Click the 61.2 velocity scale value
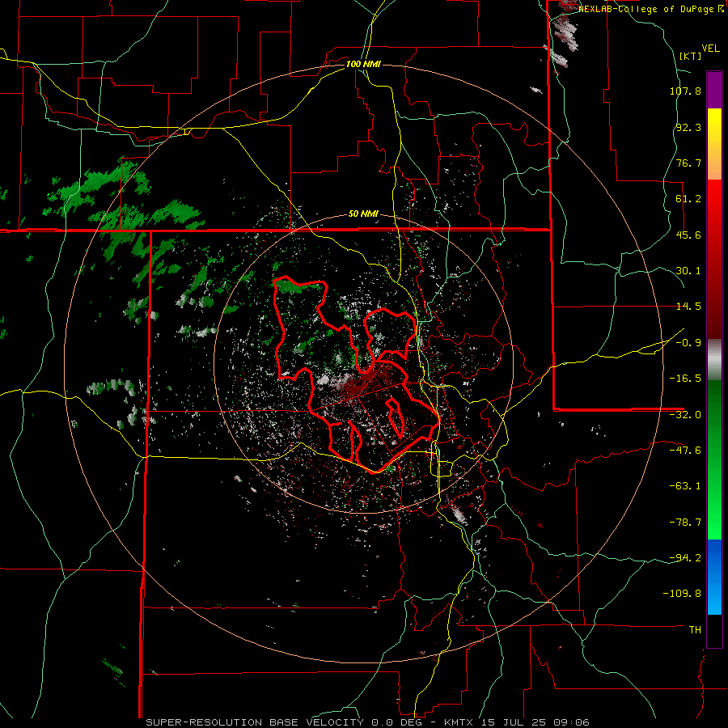 [x=688, y=199]
